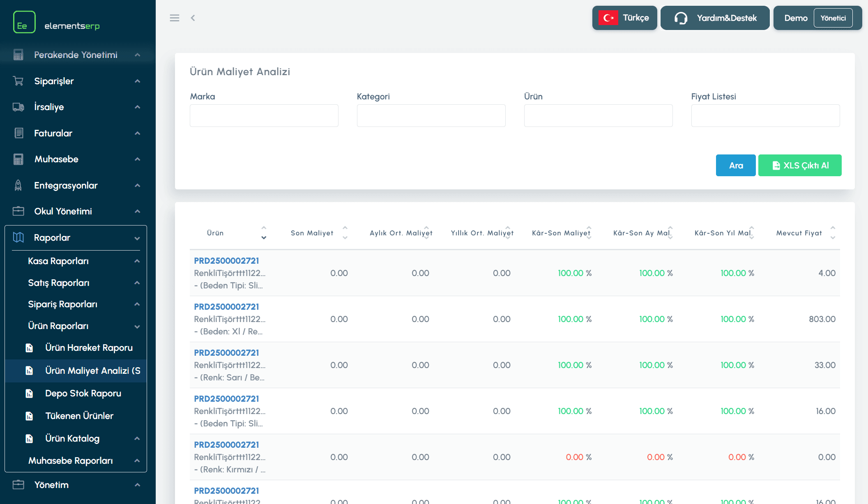Sort table by Son Maliyet column

[312, 233]
